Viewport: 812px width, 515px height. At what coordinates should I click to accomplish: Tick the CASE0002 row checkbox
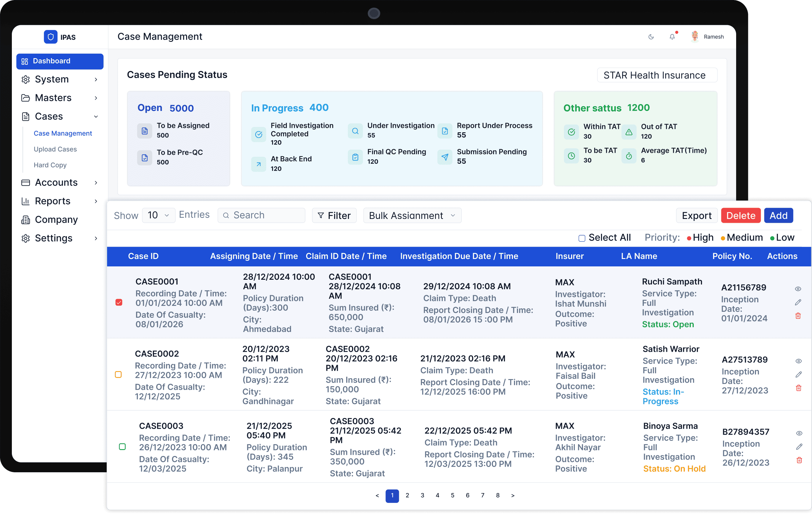(x=118, y=374)
